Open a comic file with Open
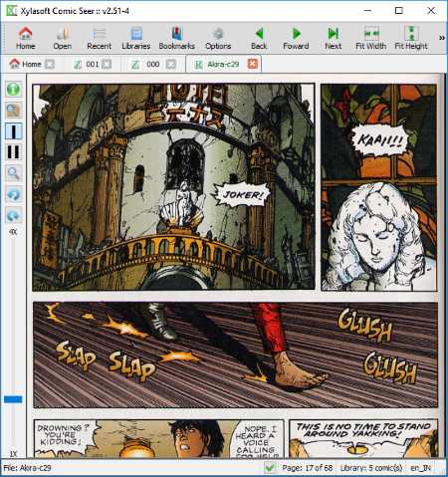Image resolution: width=448 pixels, height=477 pixels. click(62, 38)
